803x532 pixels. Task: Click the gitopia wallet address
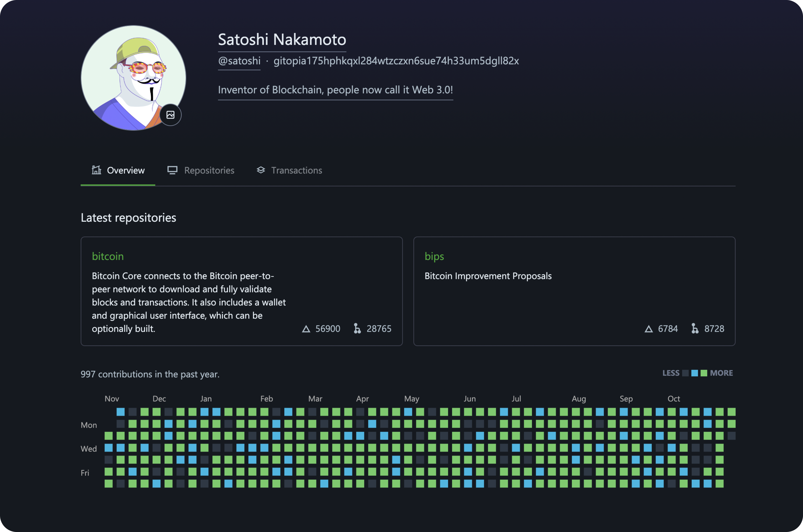click(x=396, y=61)
